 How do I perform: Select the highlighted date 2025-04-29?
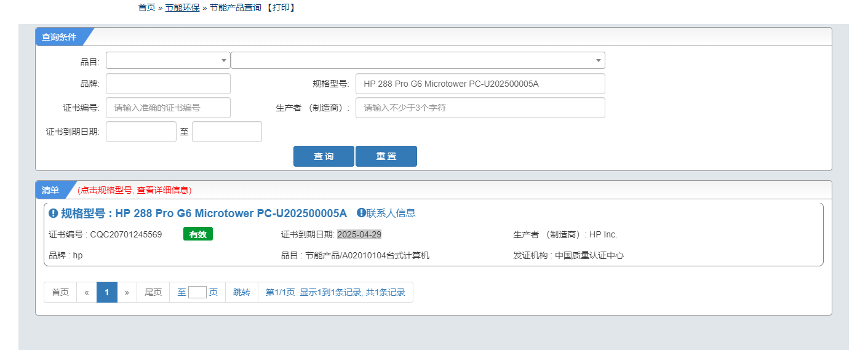coord(360,234)
